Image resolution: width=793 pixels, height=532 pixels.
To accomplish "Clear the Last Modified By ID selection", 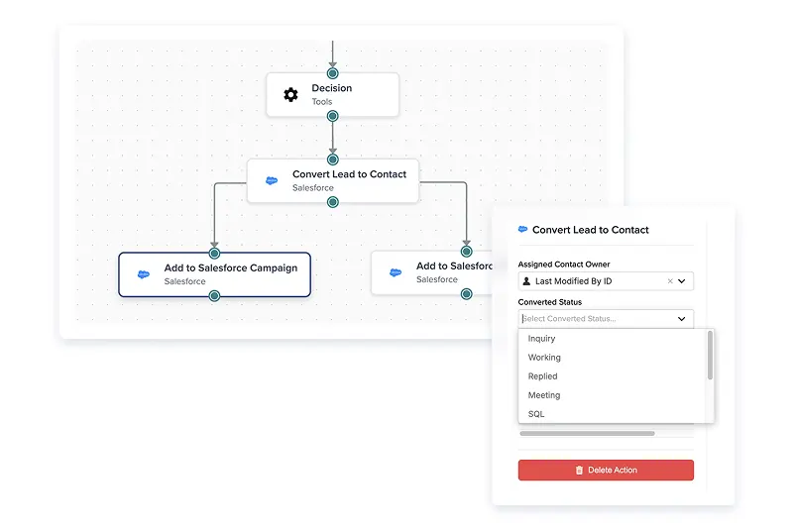I will point(670,281).
